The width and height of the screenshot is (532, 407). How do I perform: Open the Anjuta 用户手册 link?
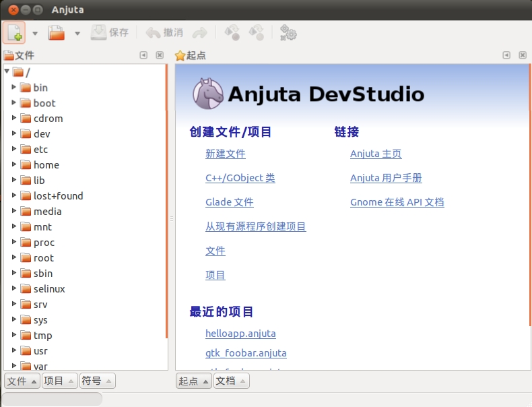click(386, 178)
